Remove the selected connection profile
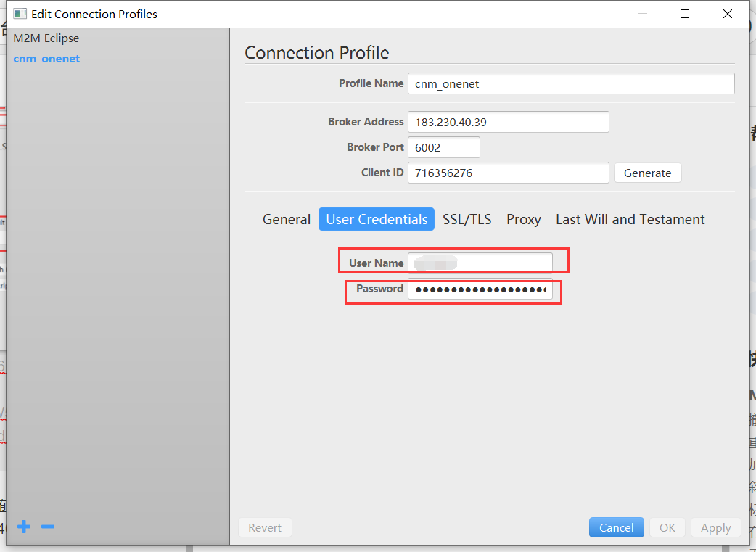Image resolution: width=756 pixels, height=552 pixels. pos(48,527)
